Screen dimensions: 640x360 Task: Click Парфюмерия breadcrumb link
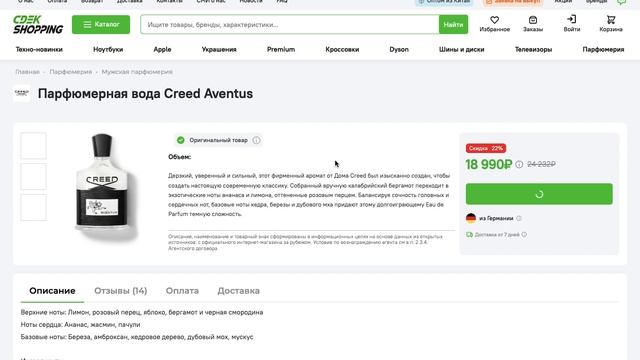click(x=71, y=72)
